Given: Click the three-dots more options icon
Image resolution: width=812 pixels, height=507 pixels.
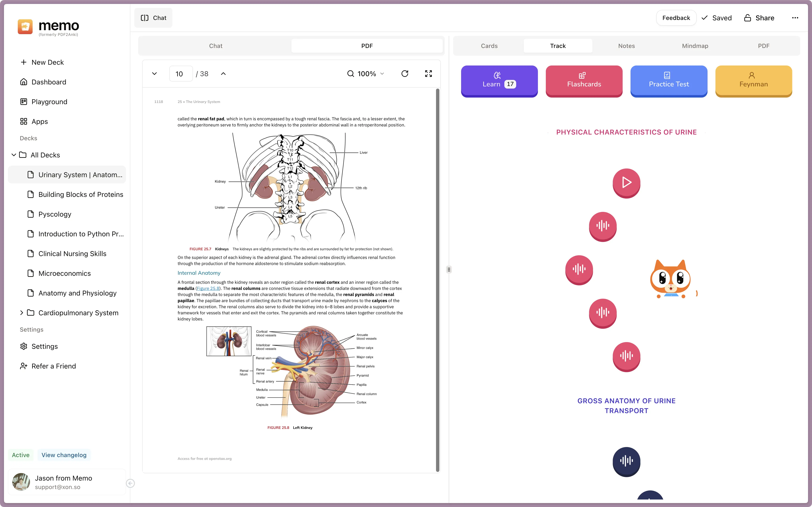Looking at the screenshot, I should point(795,18).
